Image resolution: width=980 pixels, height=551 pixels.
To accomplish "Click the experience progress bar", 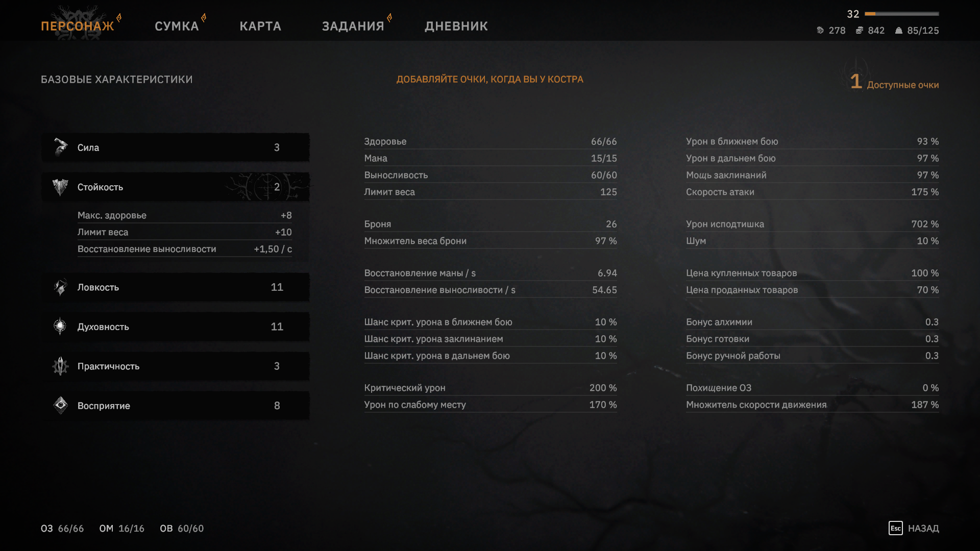I will pyautogui.click(x=902, y=14).
